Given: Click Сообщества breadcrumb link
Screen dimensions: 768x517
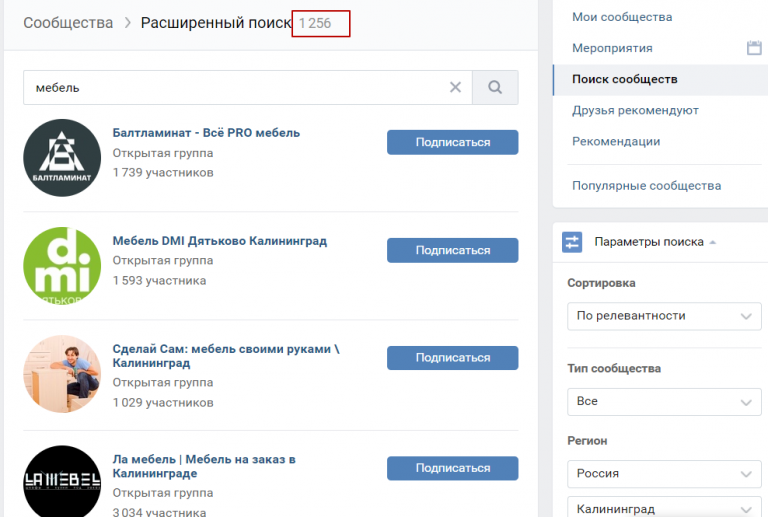Looking at the screenshot, I should tap(68, 23).
